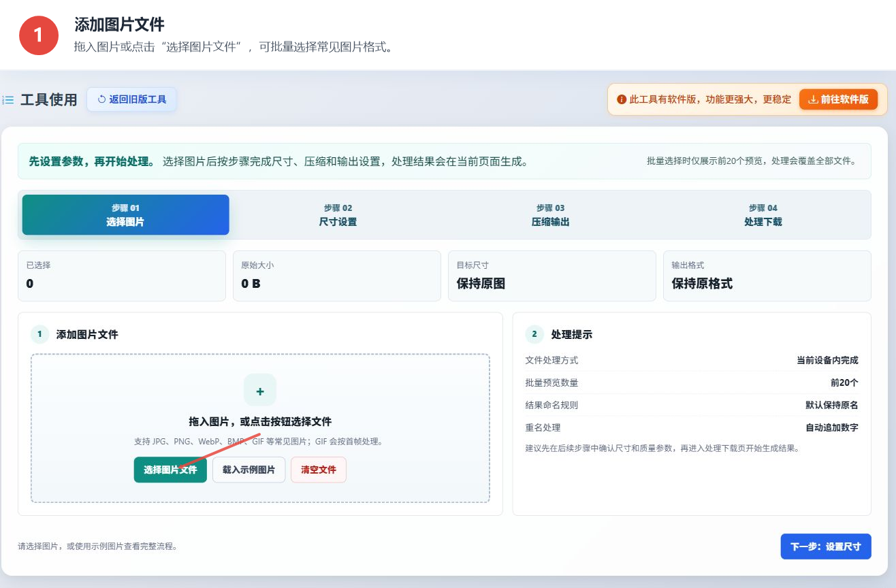Go to 步骤 04 处理下载 tab
This screenshot has width=896, height=588.
coord(763,215)
